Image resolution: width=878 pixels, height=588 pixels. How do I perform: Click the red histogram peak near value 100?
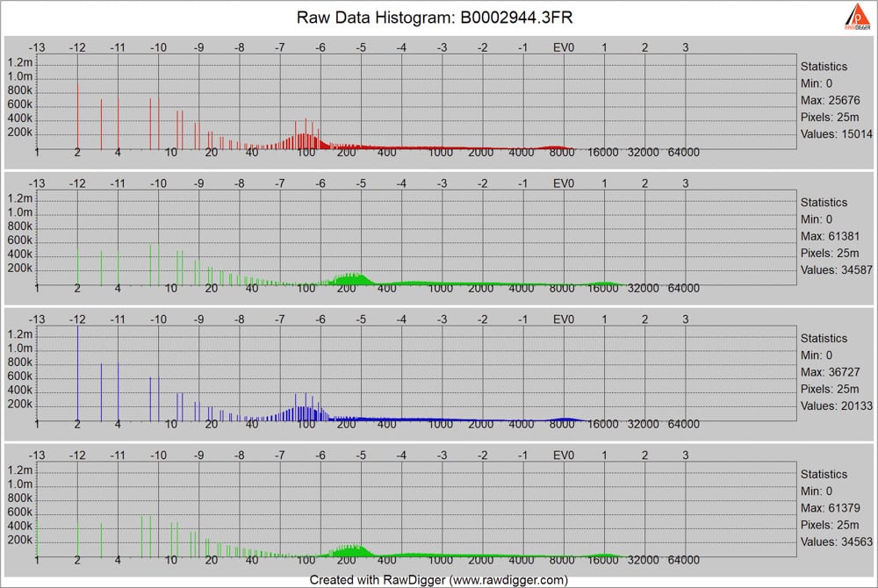click(x=306, y=135)
